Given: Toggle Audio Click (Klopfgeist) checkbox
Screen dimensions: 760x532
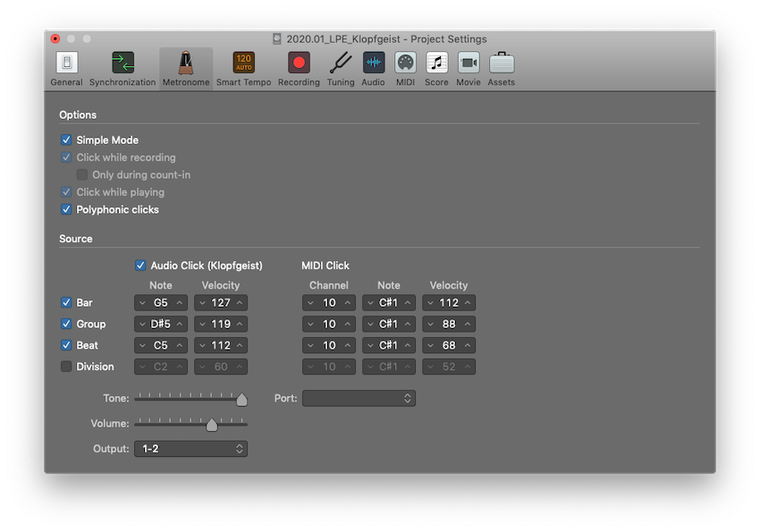Looking at the screenshot, I should [x=140, y=265].
